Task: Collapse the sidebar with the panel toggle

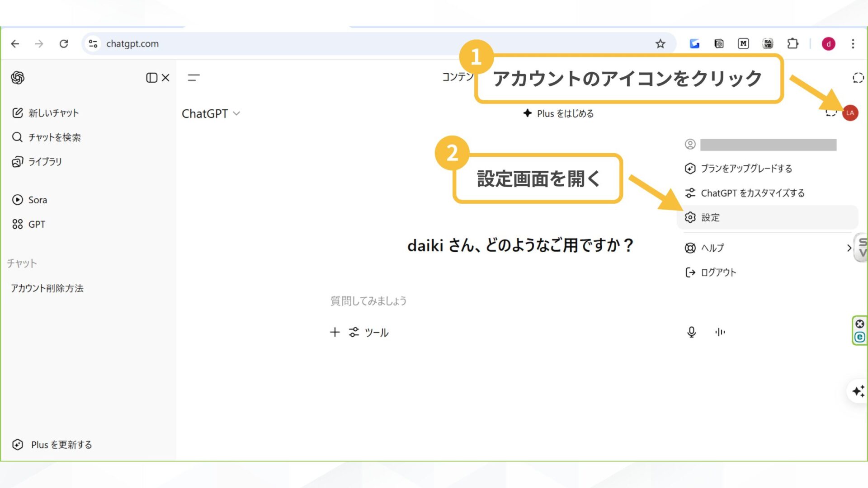Action: coord(151,77)
